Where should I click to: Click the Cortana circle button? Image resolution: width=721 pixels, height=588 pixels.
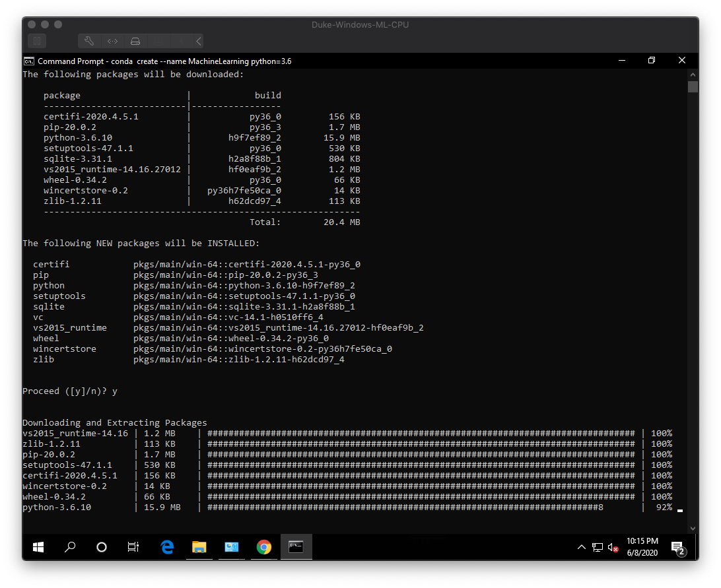102,546
